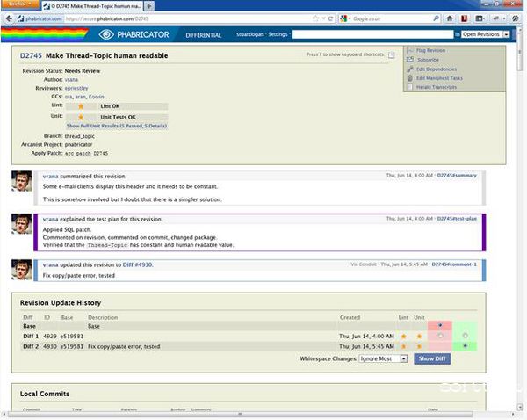Click the Lint star for Diff 2
This screenshot has height=420, width=527.
[404, 346]
